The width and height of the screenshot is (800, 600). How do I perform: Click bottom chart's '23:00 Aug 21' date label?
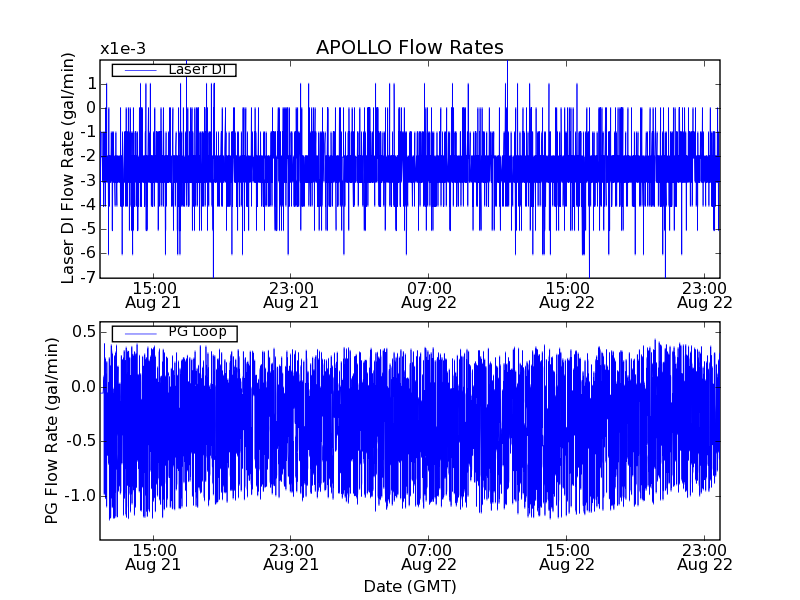[291, 557]
